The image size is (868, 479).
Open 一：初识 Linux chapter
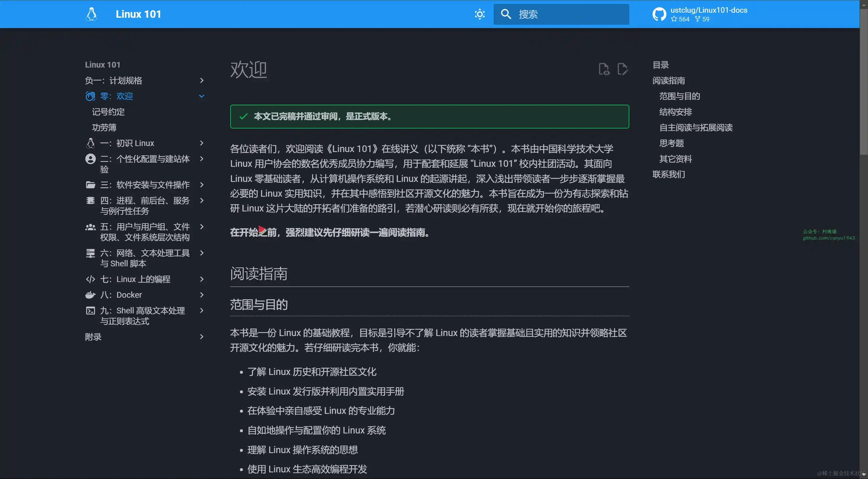coord(127,143)
